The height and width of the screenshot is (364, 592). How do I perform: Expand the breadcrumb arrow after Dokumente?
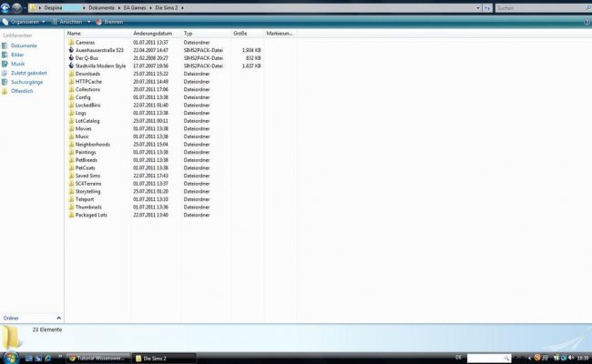(x=119, y=7)
